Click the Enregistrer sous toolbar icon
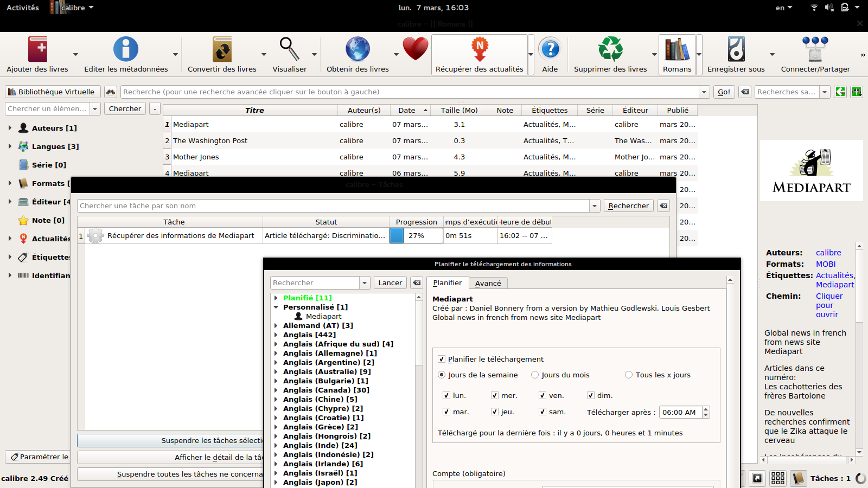This screenshot has height=488, width=868. 736,49
